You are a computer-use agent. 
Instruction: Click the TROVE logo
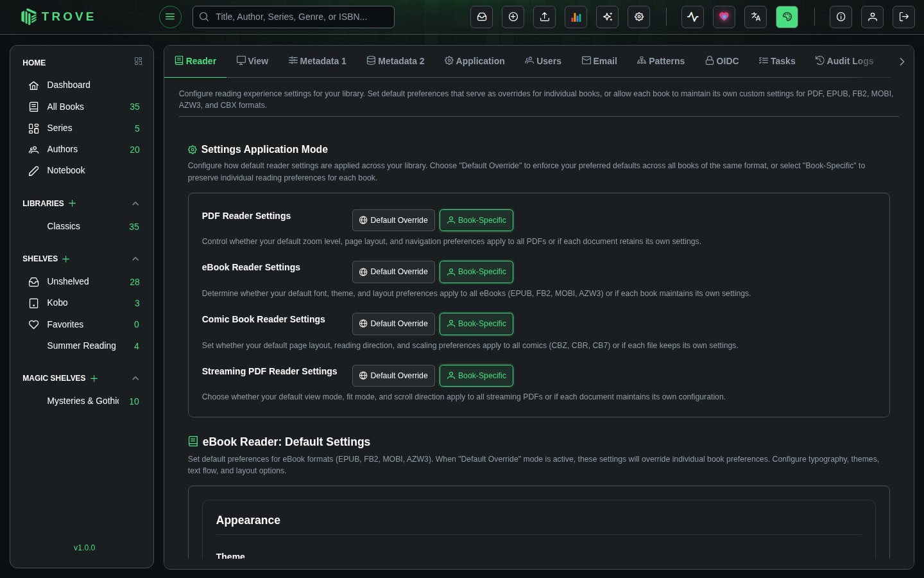[58, 17]
